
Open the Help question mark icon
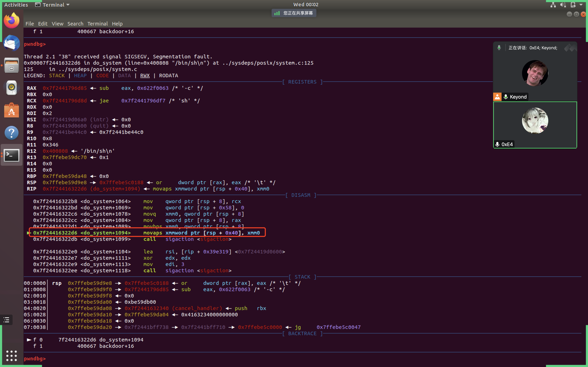click(11, 133)
